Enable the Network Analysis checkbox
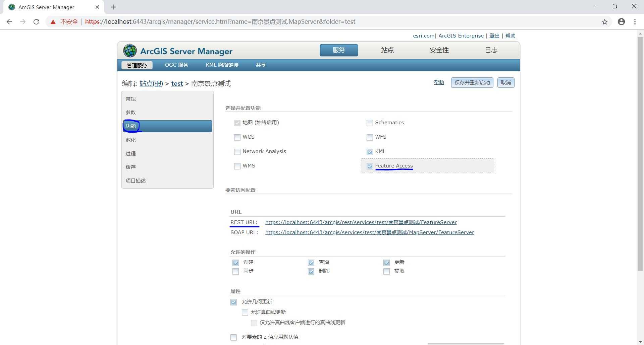Viewport: 644px width, 345px height. pyautogui.click(x=237, y=152)
